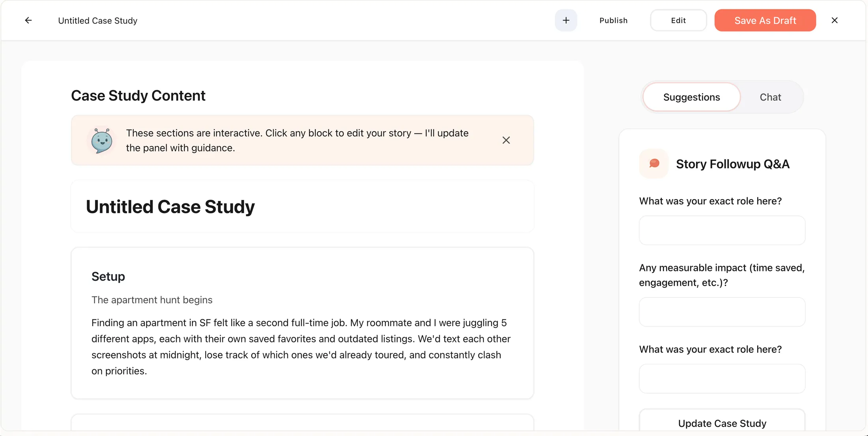Screen dimensions: 868x436
Task: Dismiss the interactive sections tip banner
Action: pyautogui.click(x=506, y=140)
